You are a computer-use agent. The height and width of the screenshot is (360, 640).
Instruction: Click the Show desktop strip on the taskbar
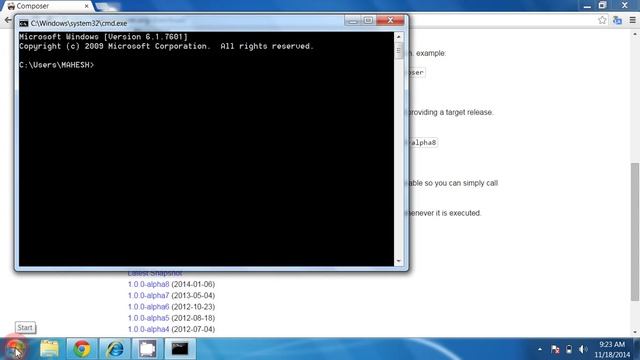637,349
